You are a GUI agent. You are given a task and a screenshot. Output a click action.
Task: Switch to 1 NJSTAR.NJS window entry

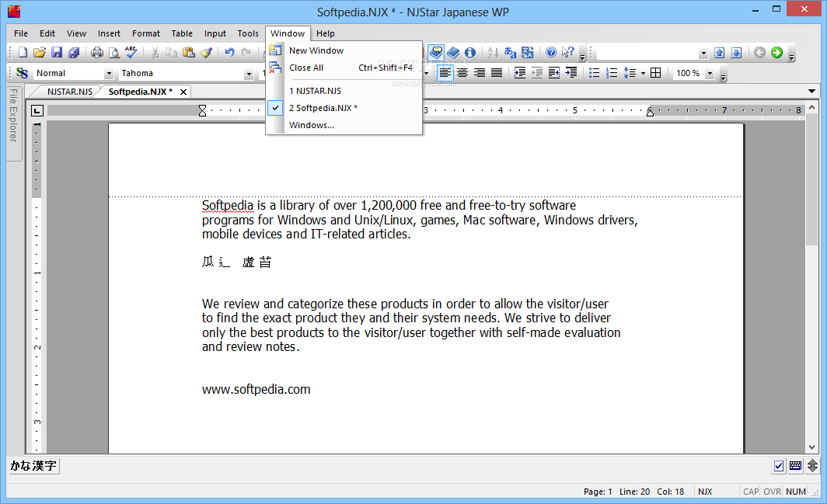coord(344,91)
